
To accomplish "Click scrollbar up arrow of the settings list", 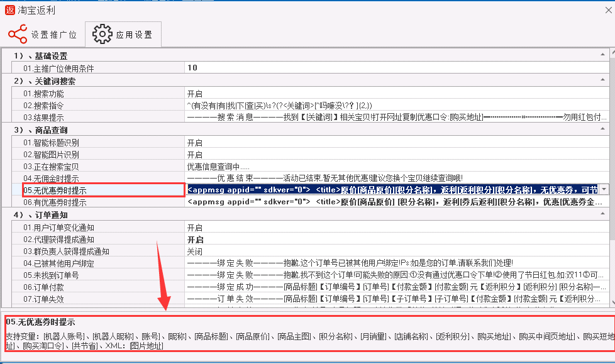I will (612, 53).
